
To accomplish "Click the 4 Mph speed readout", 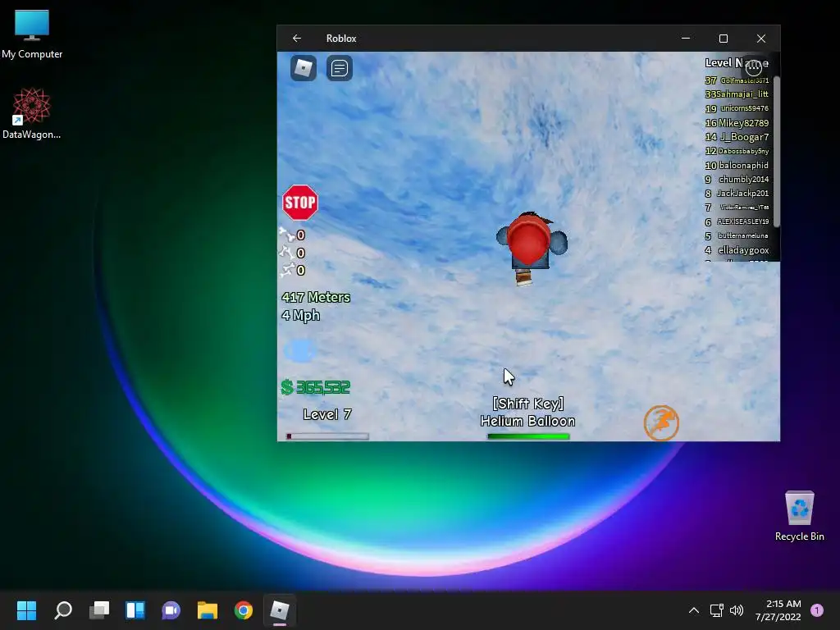I will pyautogui.click(x=300, y=316).
